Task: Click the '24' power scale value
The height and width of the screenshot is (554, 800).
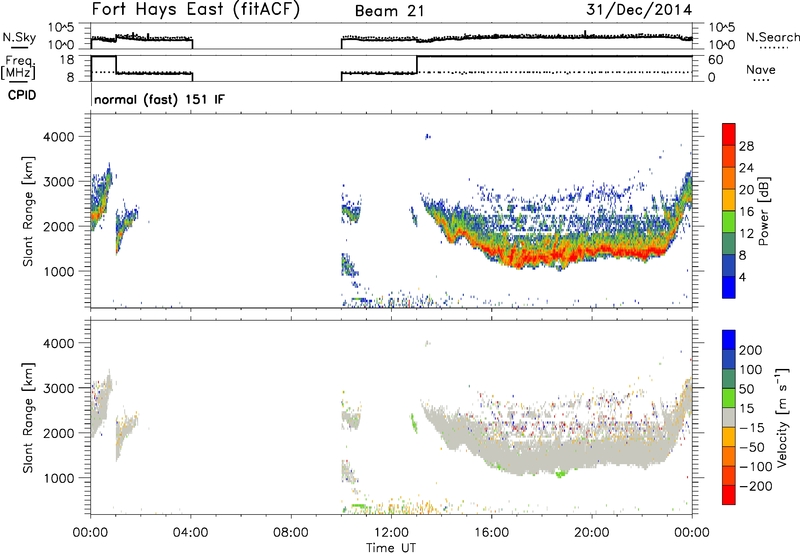Action: tap(746, 168)
